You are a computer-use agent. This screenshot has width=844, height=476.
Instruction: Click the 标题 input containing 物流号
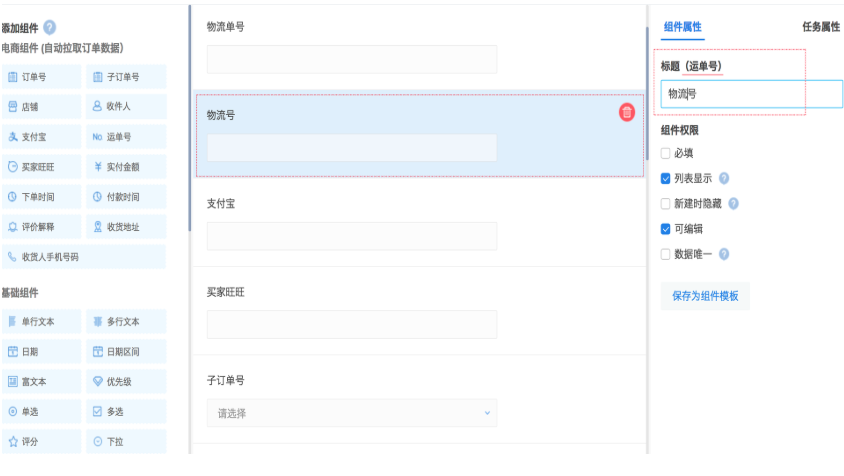click(751, 94)
